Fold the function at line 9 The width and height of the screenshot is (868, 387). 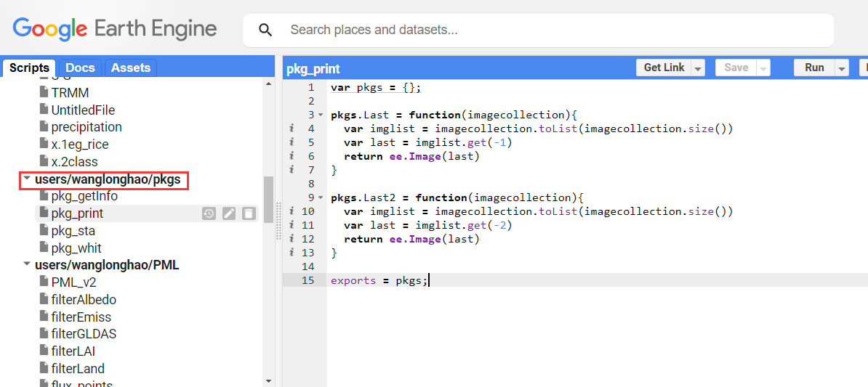coord(321,198)
